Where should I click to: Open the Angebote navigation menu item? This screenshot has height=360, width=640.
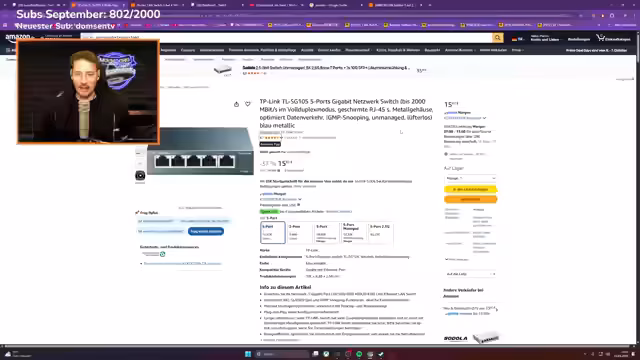(168, 50)
